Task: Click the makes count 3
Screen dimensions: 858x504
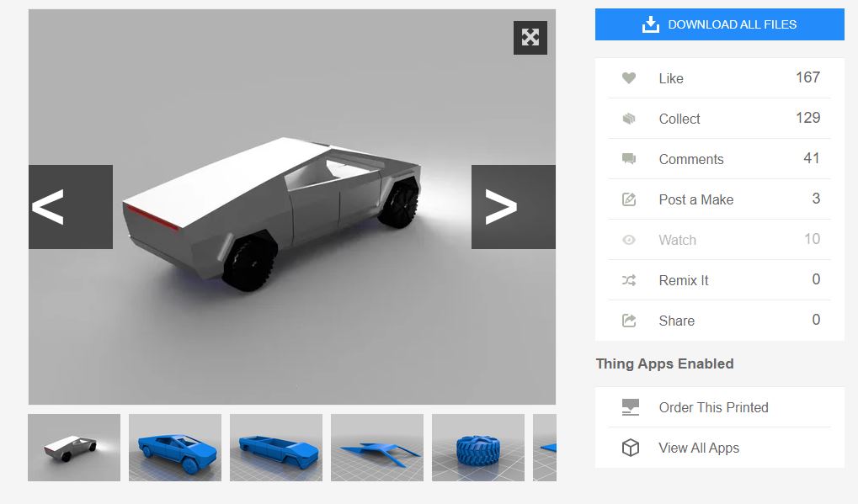Action: click(816, 199)
